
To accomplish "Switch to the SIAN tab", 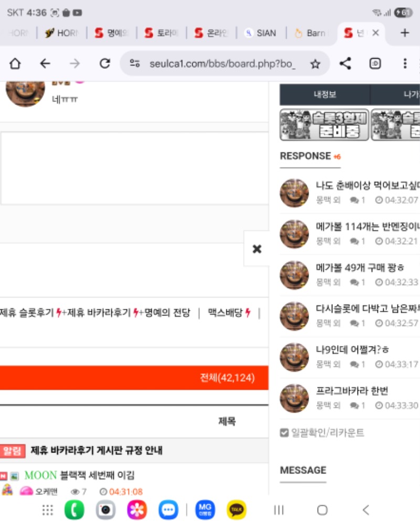I will [260, 32].
